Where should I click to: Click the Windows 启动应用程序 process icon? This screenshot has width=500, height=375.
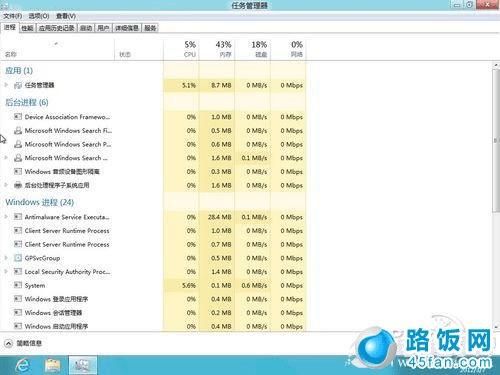pyautogui.click(x=18, y=326)
